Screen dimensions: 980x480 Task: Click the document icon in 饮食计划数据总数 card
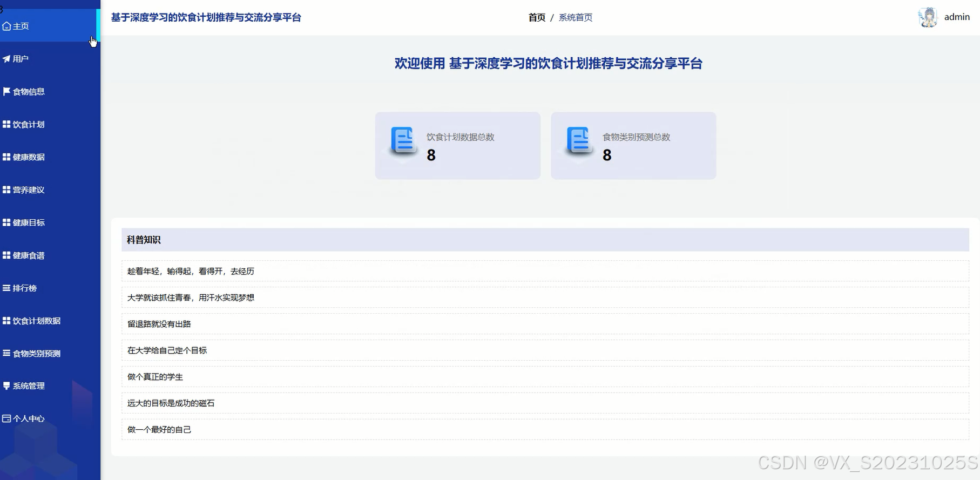[403, 141]
